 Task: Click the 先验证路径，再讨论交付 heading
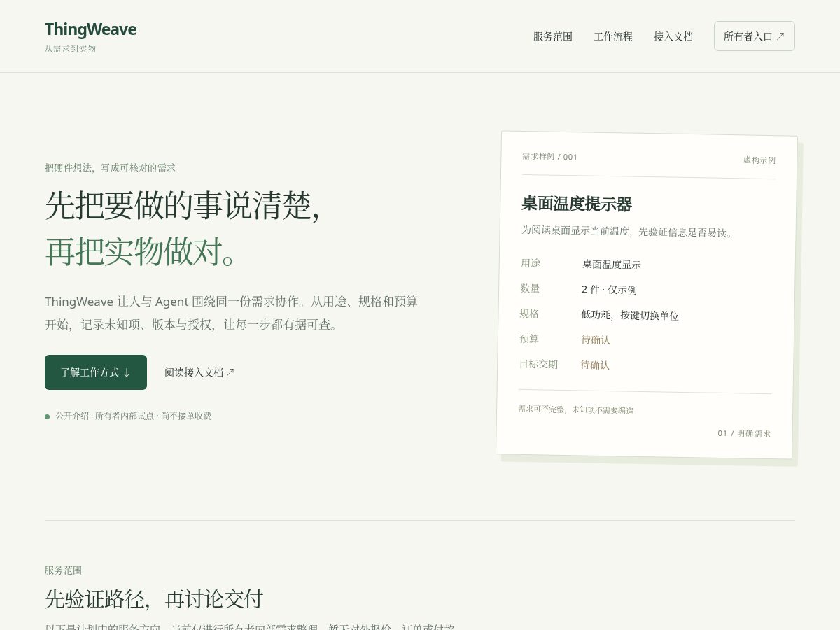coord(154,599)
